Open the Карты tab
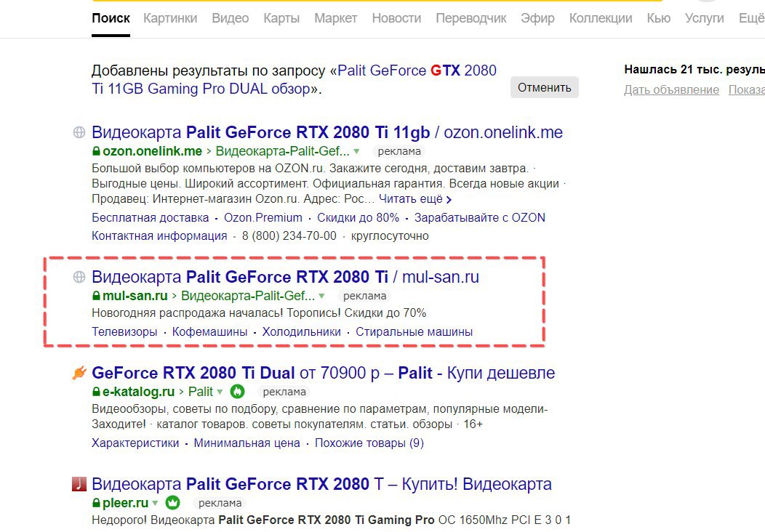 pyautogui.click(x=281, y=18)
